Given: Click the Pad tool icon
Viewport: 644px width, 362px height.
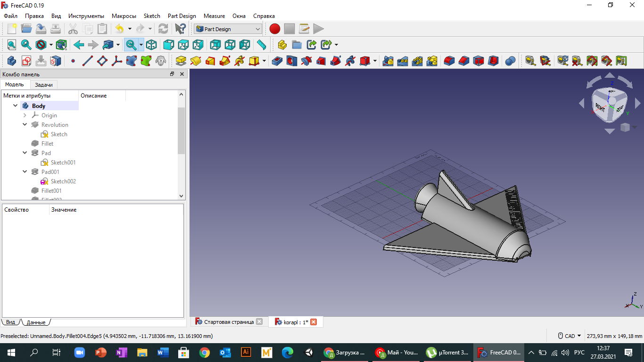Looking at the screenshot, I should (x=181, y=61).
